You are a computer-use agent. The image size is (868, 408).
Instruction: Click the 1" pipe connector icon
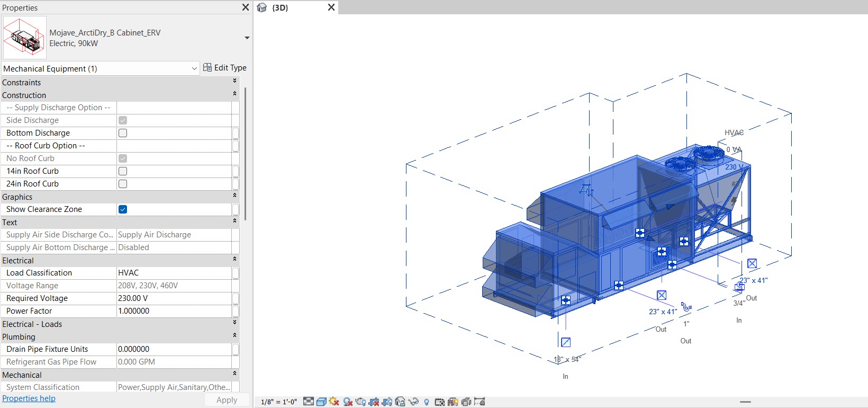click(686, 307)
